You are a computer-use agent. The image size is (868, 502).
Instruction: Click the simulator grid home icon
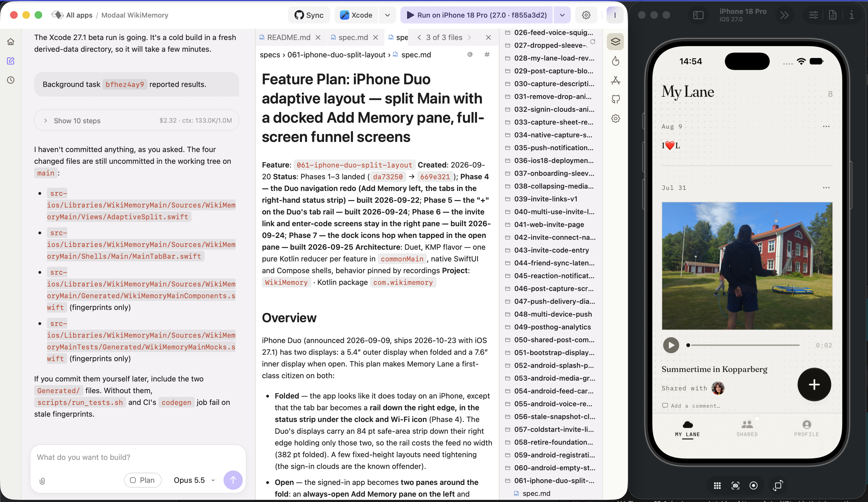click(717, 485)
